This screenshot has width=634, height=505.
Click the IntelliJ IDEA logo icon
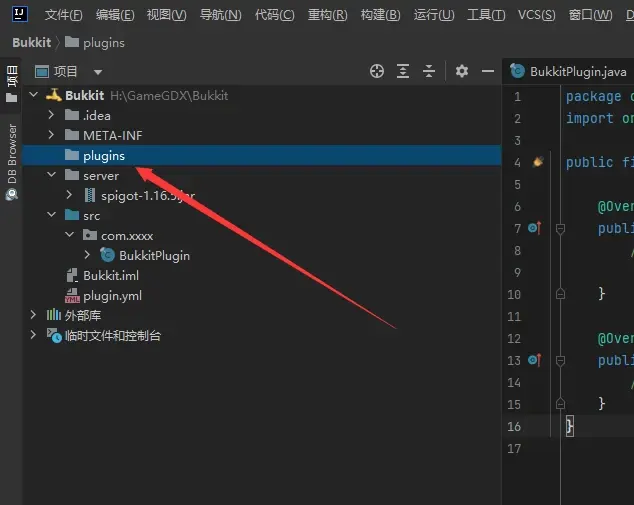[x=19, y=14]
